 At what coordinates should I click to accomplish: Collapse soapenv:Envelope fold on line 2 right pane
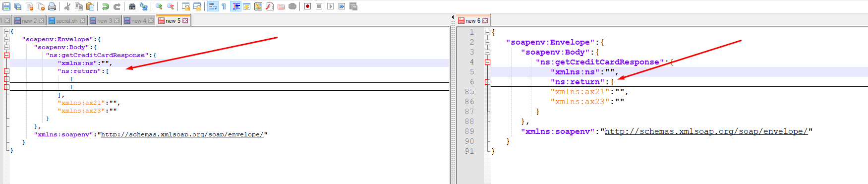click(487, 42)
